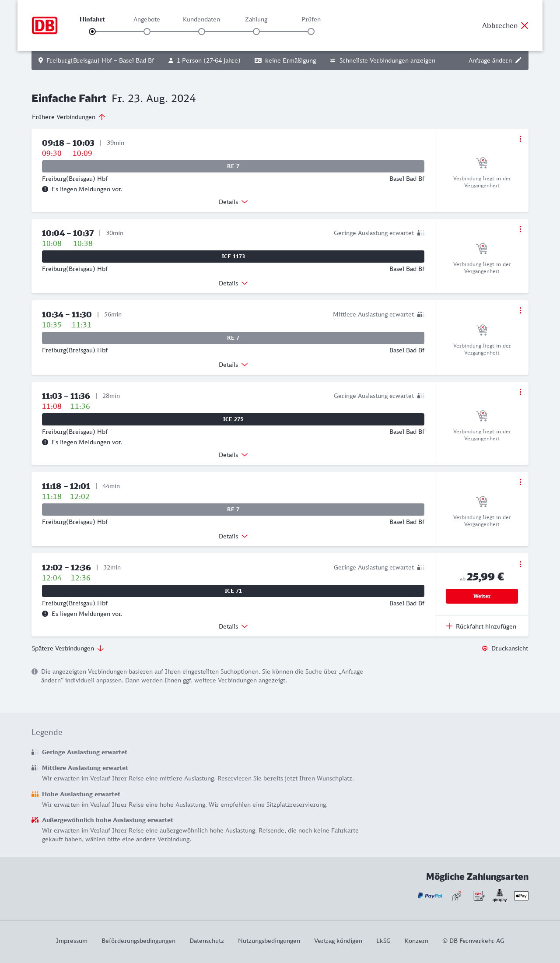Screen dimensions: 560x963
Task: Click the DB logo
Action: click(x=45, y=25)
